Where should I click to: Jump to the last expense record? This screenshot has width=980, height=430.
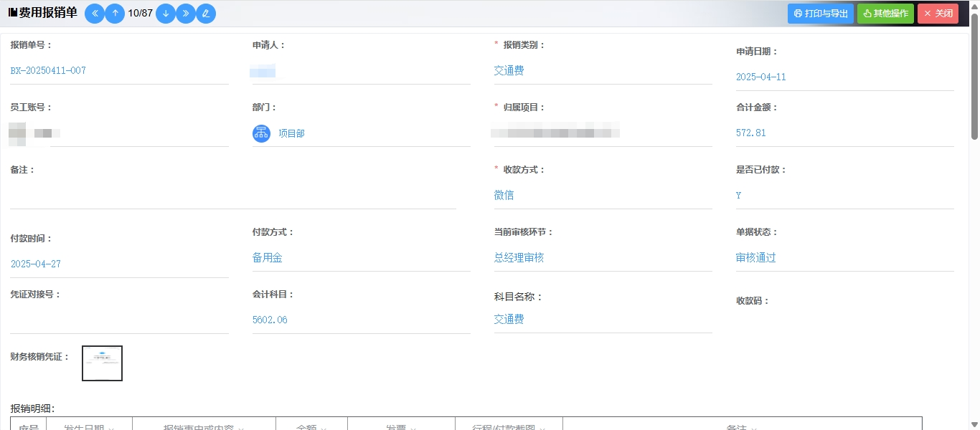(x=186, y=13)
